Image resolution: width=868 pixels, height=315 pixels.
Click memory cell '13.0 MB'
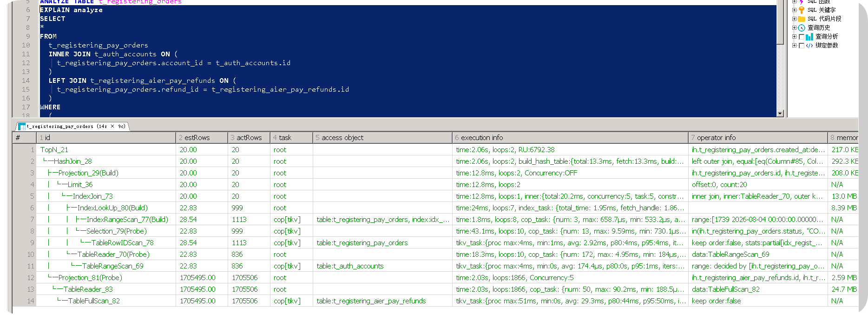tap(843, 196)
